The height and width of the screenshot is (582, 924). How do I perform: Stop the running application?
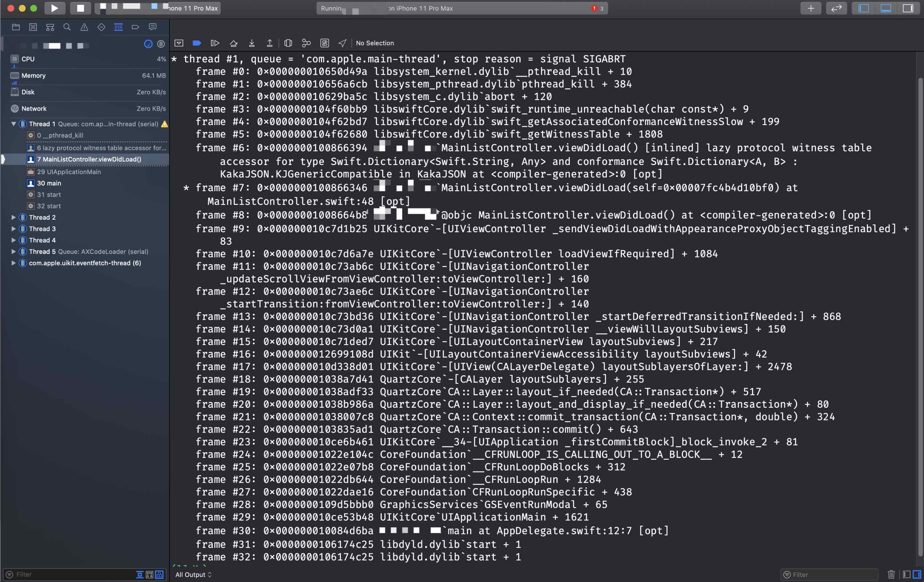[80, 8]
